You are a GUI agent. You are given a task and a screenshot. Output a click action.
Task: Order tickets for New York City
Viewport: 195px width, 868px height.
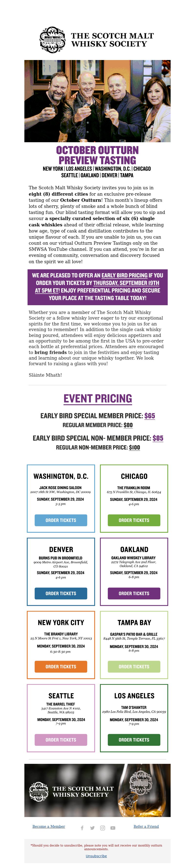tap(61, 666)
